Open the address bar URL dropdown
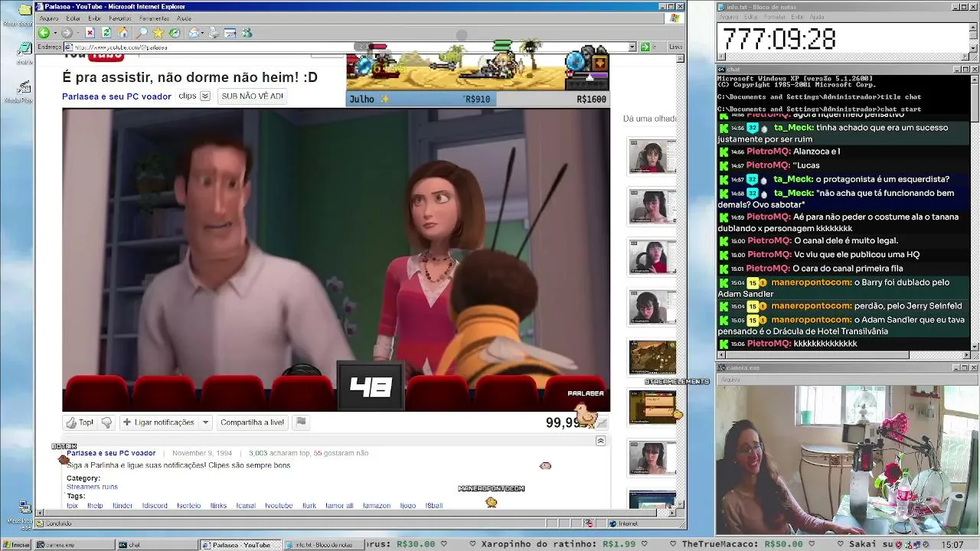 coord(632,47)
